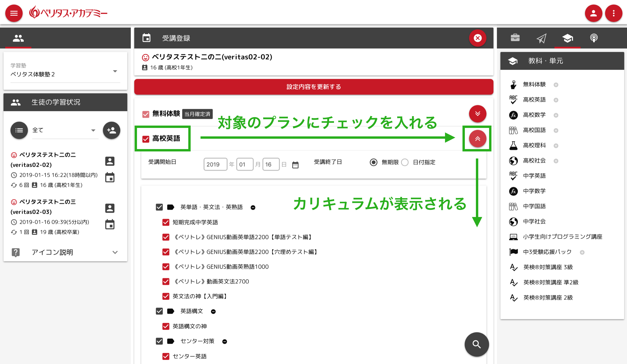
Task: Select 中学国語 books icon
Action: pyautogui.click(x=513, y=206)
